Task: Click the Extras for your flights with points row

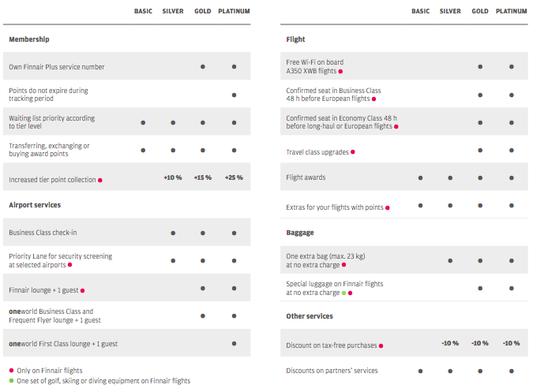Action: coord(404,206)
